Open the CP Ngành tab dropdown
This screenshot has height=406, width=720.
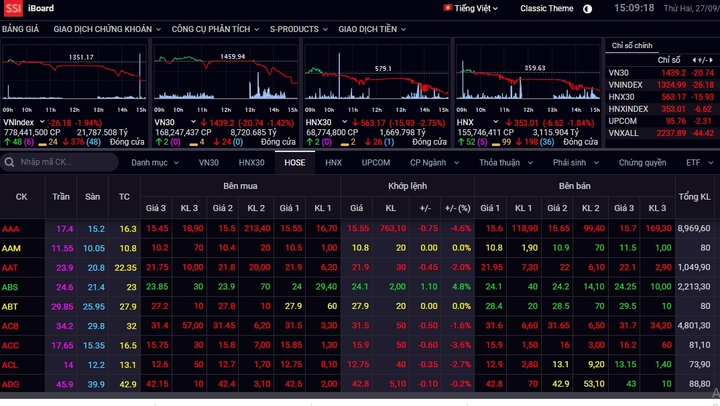tap(433, 161)
